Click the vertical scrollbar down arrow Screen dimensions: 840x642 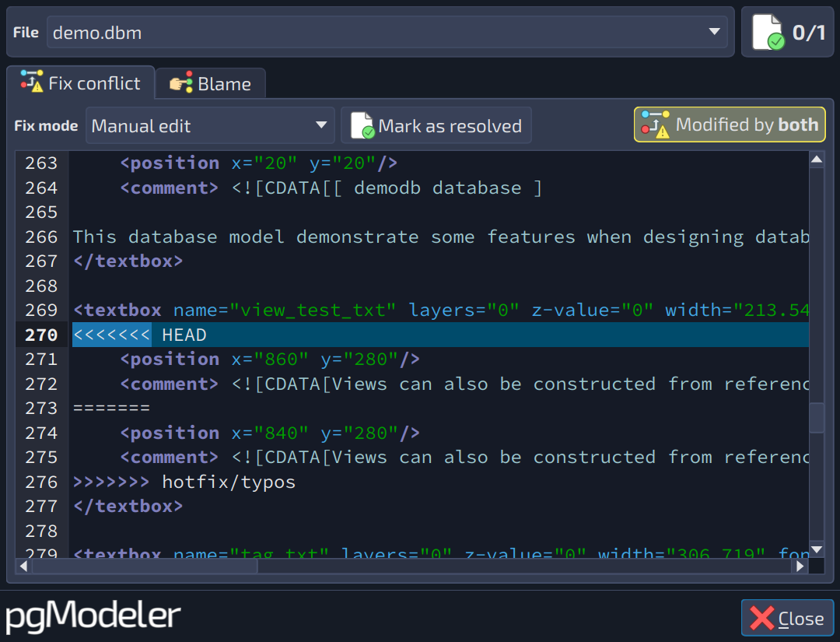point(817,549)
